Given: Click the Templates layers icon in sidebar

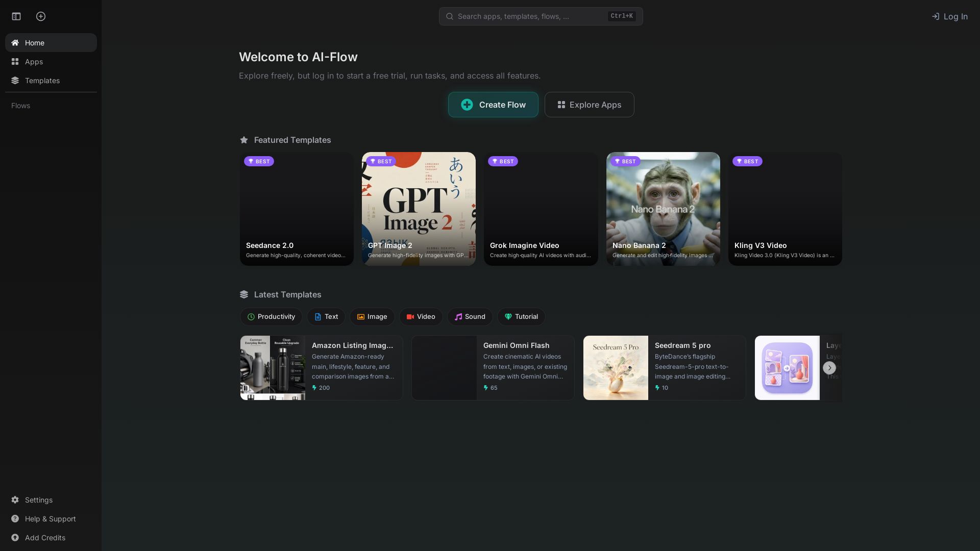Looking at the screenshot, I should point(15,81).
